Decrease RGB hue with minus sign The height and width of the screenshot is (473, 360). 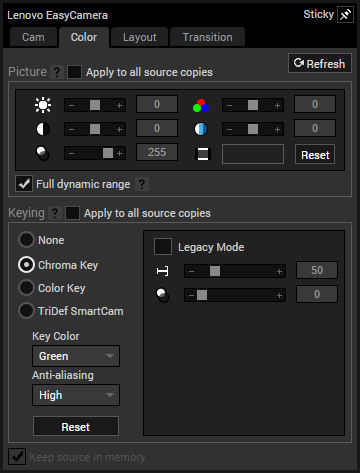click(x=229, y=106)
